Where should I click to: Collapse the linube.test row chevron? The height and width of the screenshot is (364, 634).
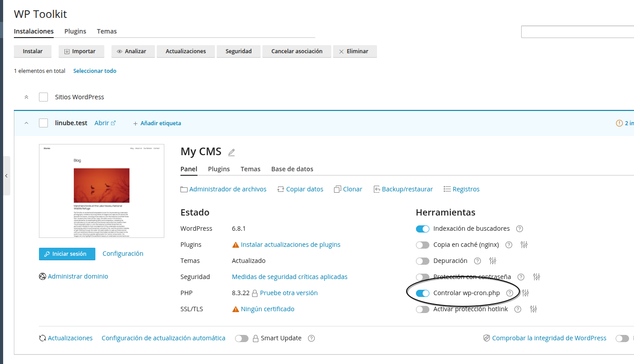[x=26, y=123]
